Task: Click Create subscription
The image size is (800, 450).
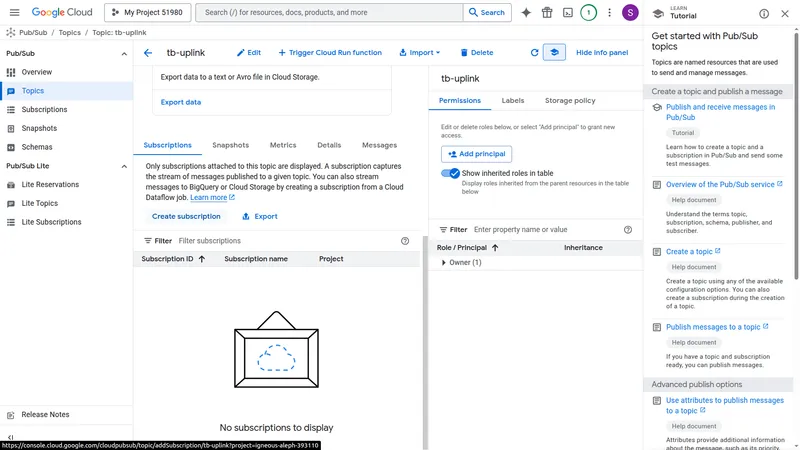Action: pyautogui.click(x=186, y=216)
